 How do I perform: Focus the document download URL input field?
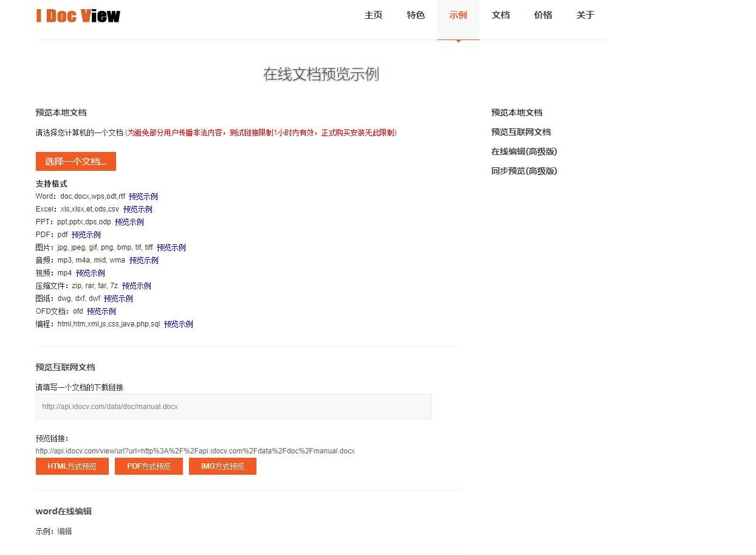click(x=233, y=407)
